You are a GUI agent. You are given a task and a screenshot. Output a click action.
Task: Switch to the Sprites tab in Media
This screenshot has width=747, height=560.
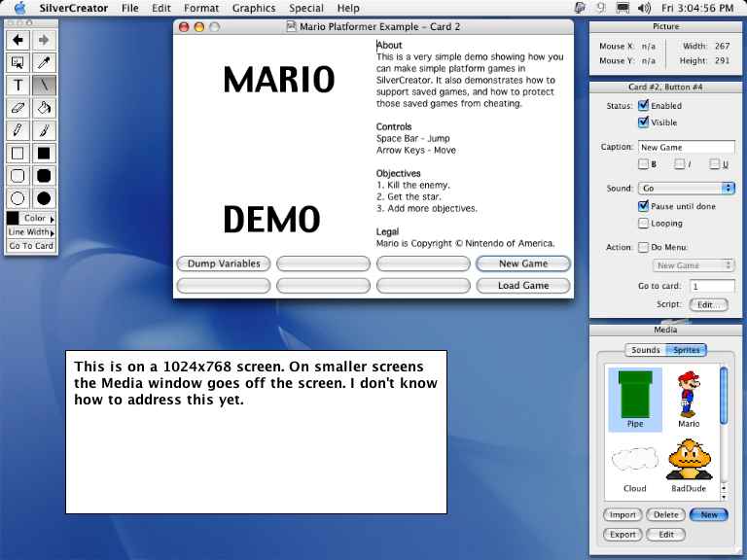[x=686, y=350]
